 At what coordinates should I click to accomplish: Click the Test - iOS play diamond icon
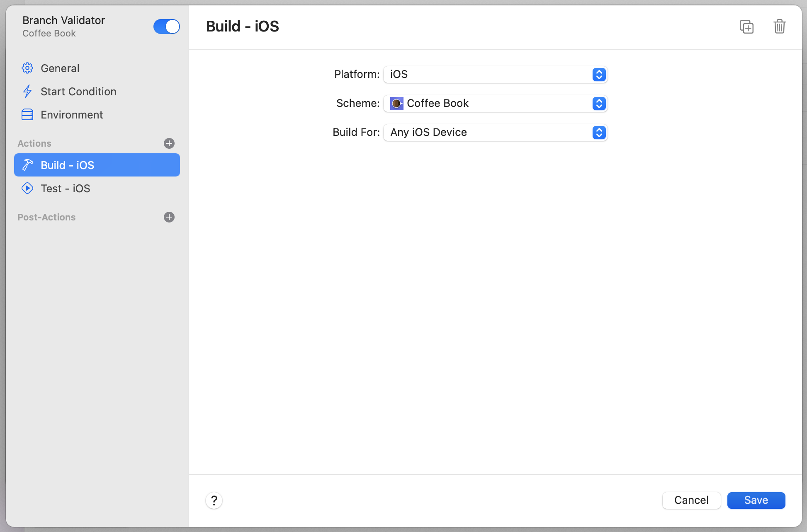click(27, 189)
